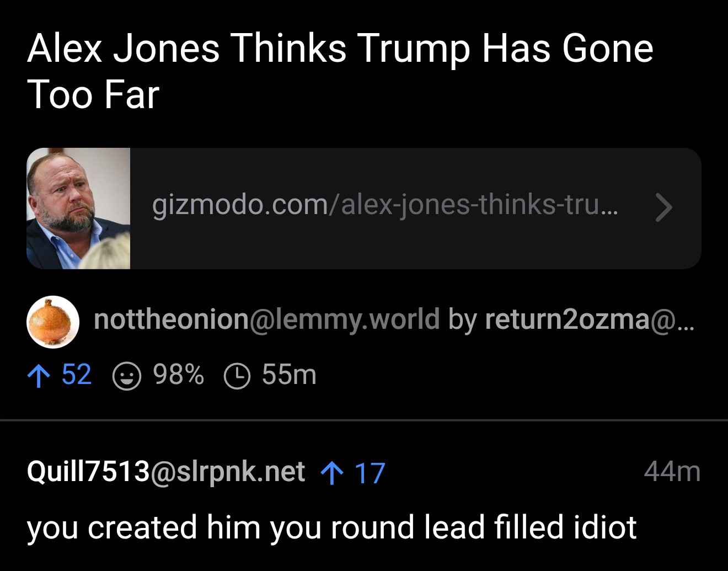Screen dimensions: 728x571
Task: Click the grey @lemmy.world instance text
Action: click(345, 319)
